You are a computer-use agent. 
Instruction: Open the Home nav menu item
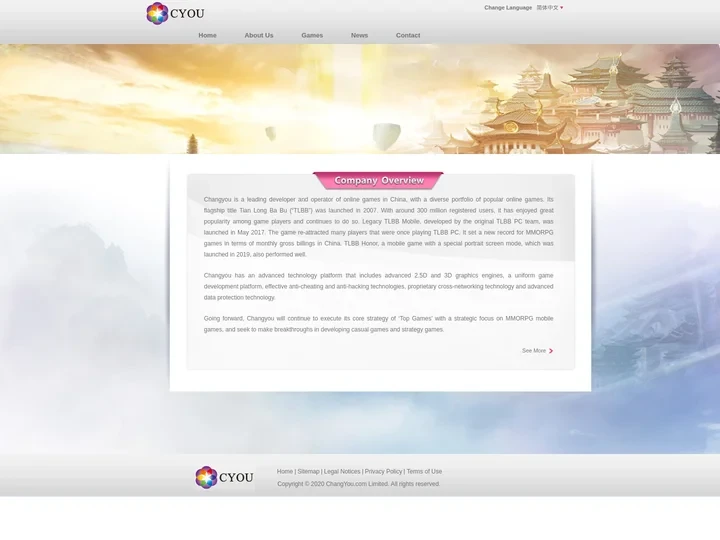[207, 35]
